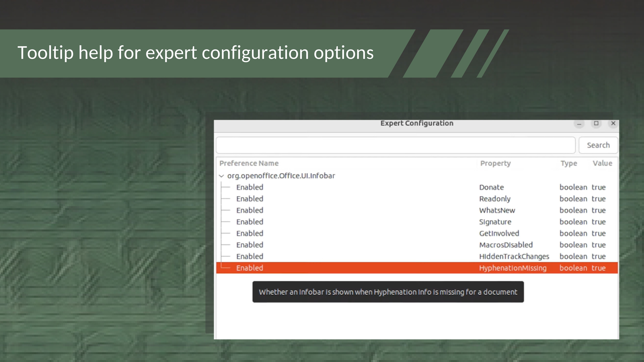Select the Signature property row
The height and width of the screenshot is (362, 644).
pyautogui.click(x=495, y=222)
